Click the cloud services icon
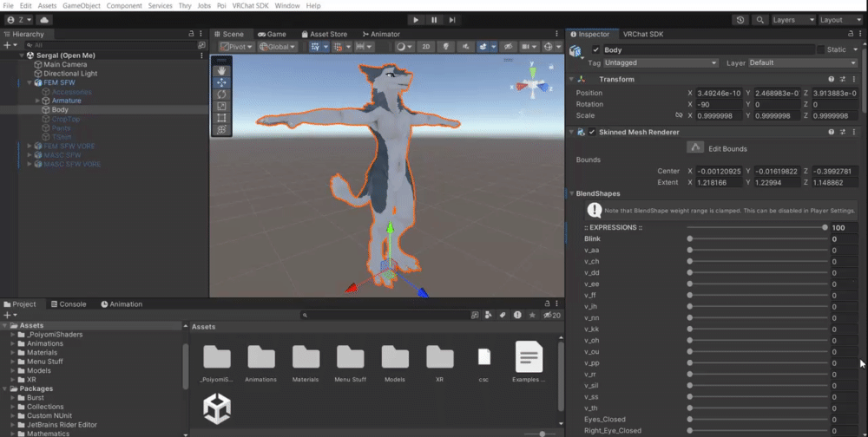Viewport: 868px width, 437px height. pyautogui.click(x=43, y=20)
